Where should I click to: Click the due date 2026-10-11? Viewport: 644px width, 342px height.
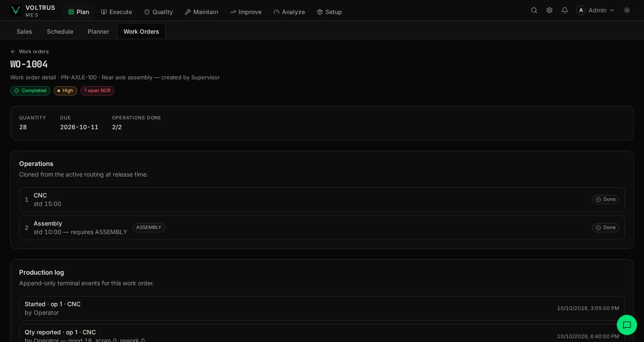tap(79, 127)
